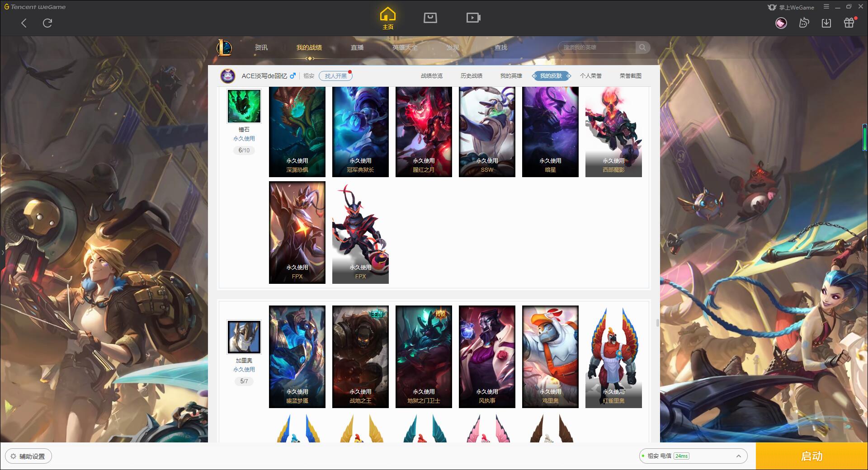
Task: Open the video camera icon in the top bar
Action: coord(473,18)
